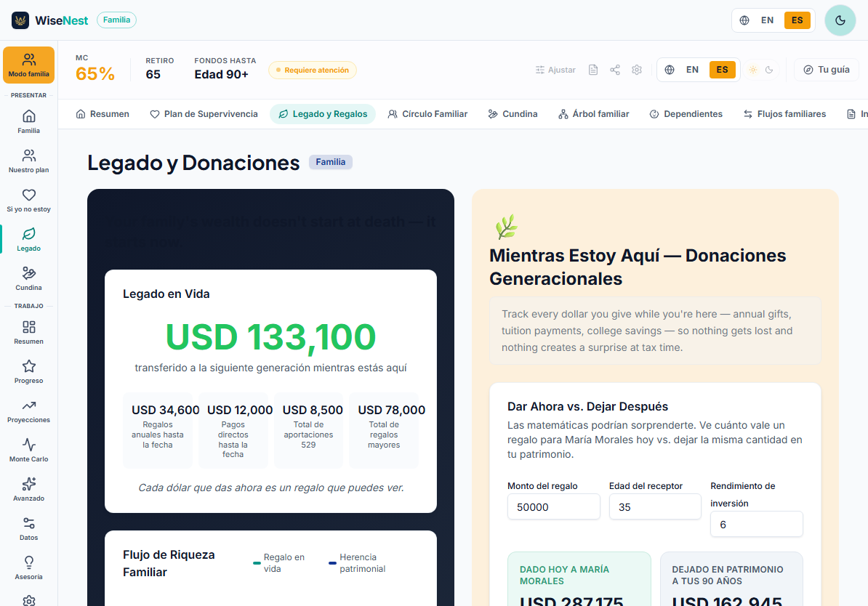Click USD 34,600 regalos anuales card
The height and width of the screenshot is (606, 868).
158,431
